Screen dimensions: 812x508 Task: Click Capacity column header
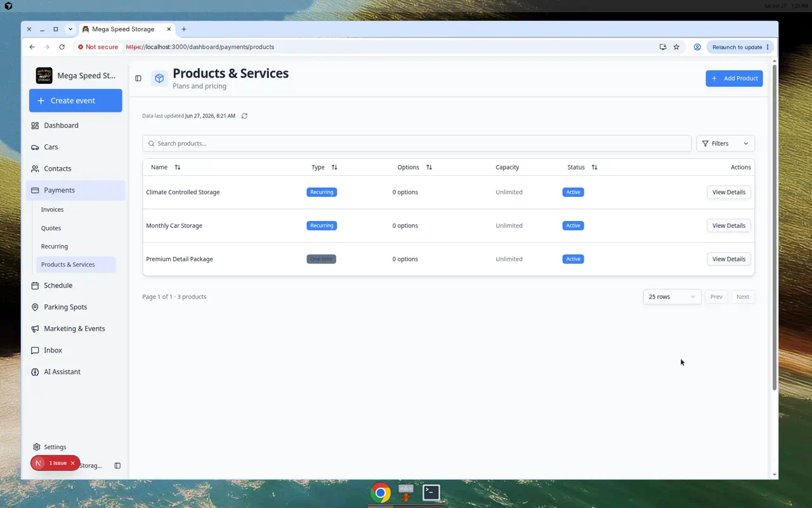507,167
